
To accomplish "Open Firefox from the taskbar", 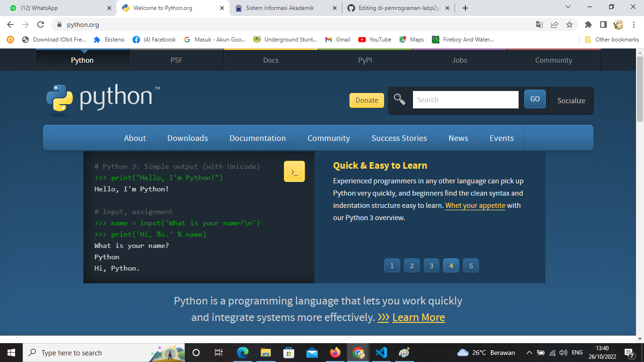I will pos(335,353).
